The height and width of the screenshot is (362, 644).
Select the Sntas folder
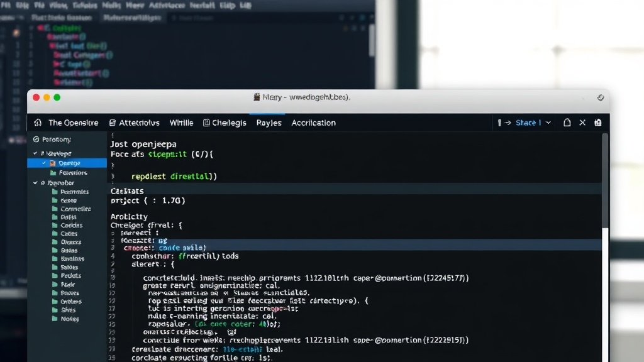pyautogui.click(x=69, y=250)
